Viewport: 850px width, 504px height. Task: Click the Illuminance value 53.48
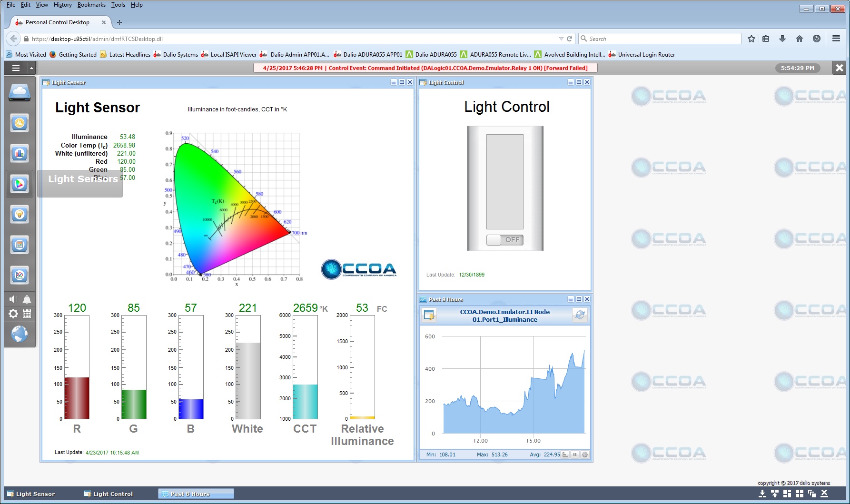128,137
